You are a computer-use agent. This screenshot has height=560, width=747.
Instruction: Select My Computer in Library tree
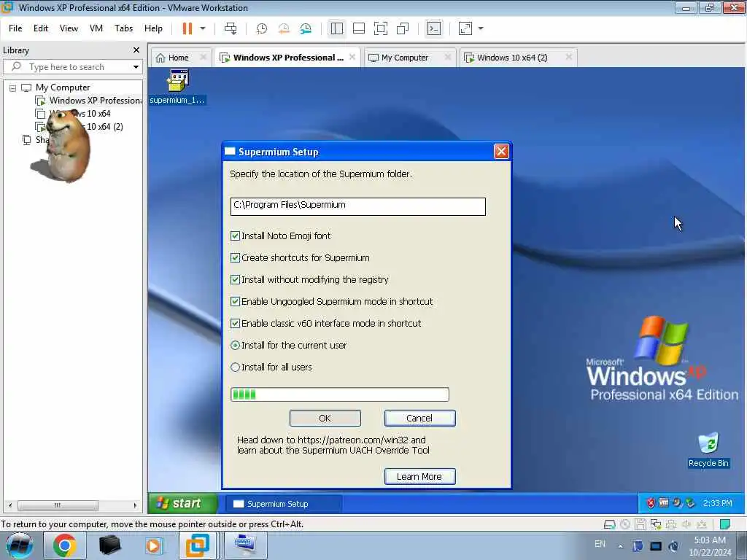63,87
